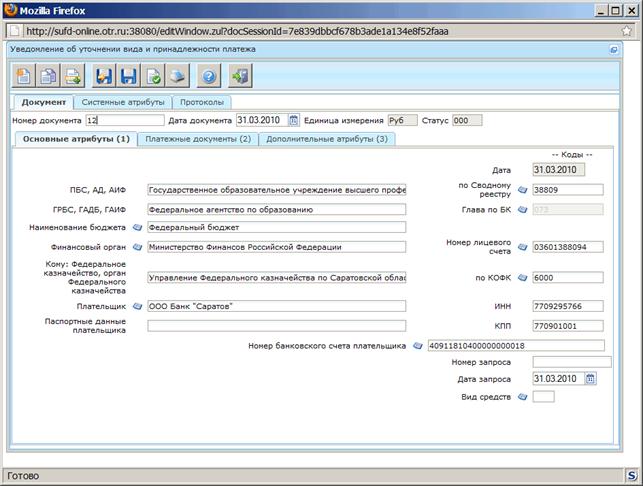Bookmark page with the star icon
Viewport: 643px width, 486px height.
tap(627, 31)
